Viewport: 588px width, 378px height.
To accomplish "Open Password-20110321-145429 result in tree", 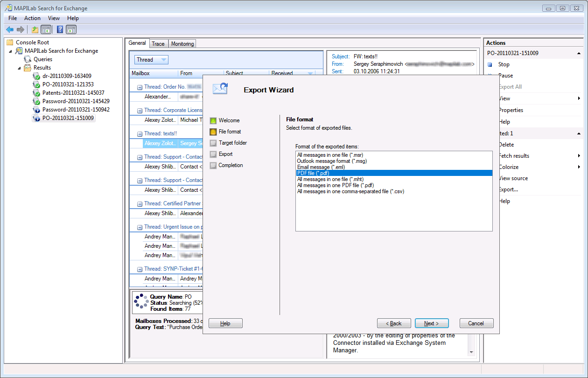I will click(76, 101).
